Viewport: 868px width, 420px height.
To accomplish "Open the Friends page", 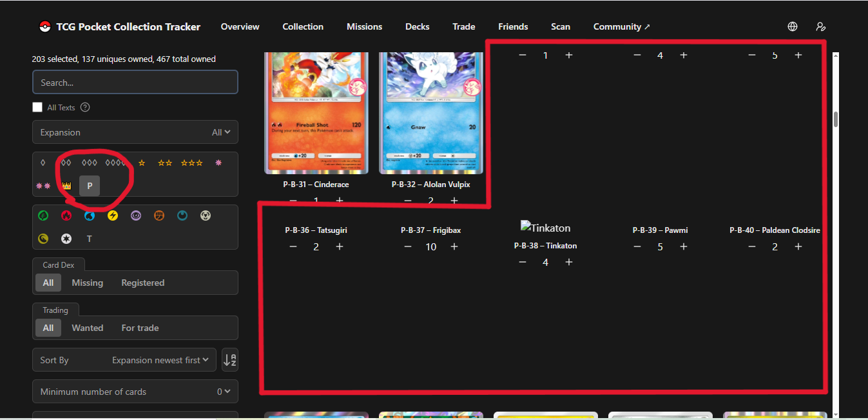I will point(513,26).
